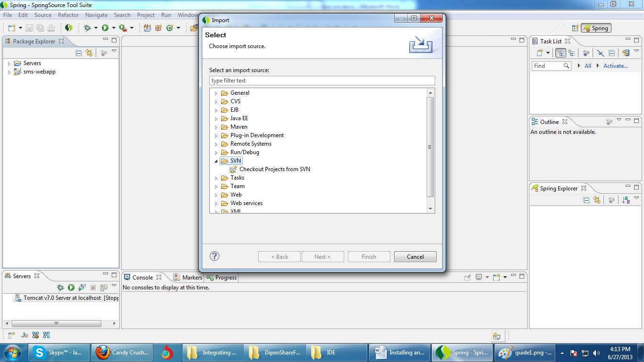Toggle Link with Editor in Spring Explorer
Viewport: 644px width, 362px height.
click(597, 200)
